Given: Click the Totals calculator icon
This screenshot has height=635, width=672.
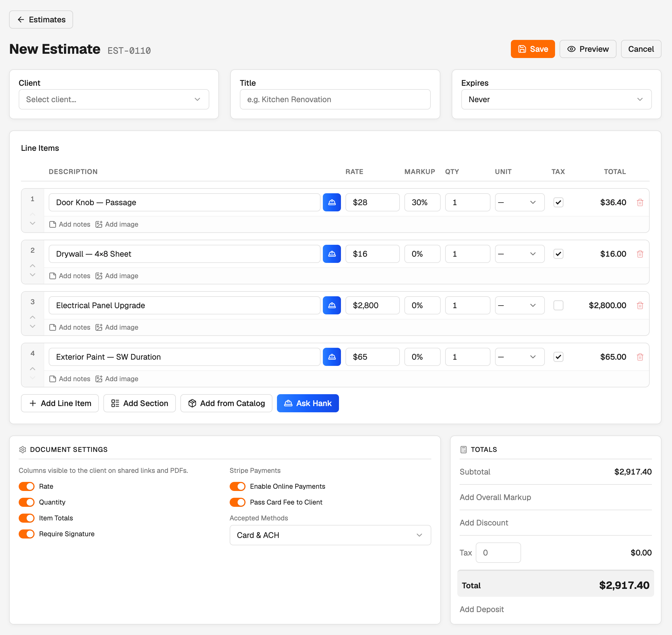Looking at the screenshot, I should point(463,450).
